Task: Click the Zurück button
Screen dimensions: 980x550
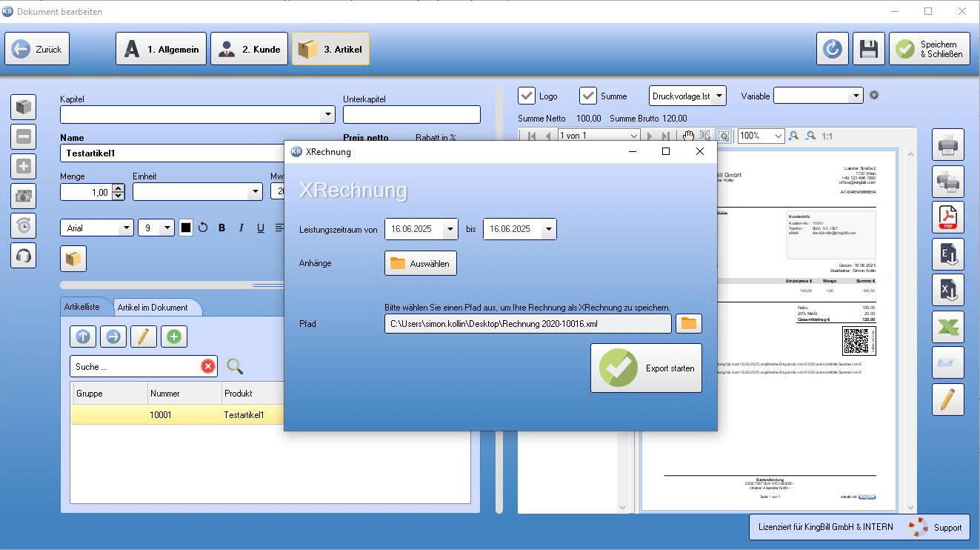Action: [37, 49]
